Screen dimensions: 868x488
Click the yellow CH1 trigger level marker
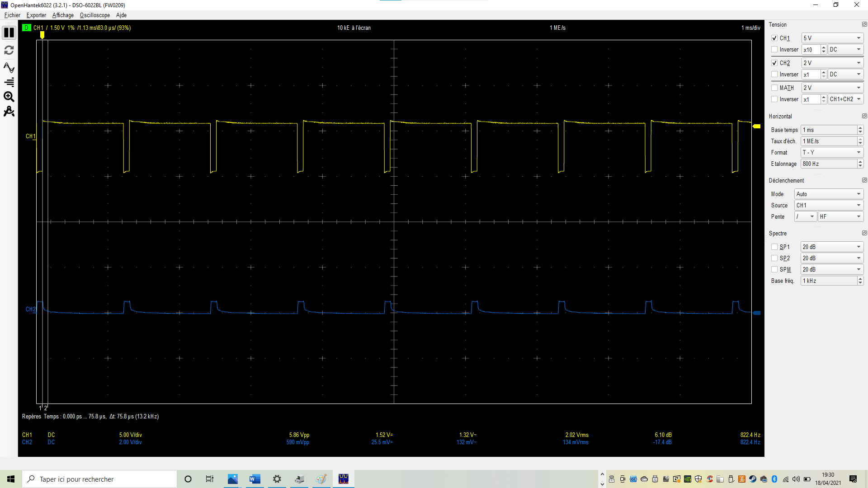click(x=756, y=127)
